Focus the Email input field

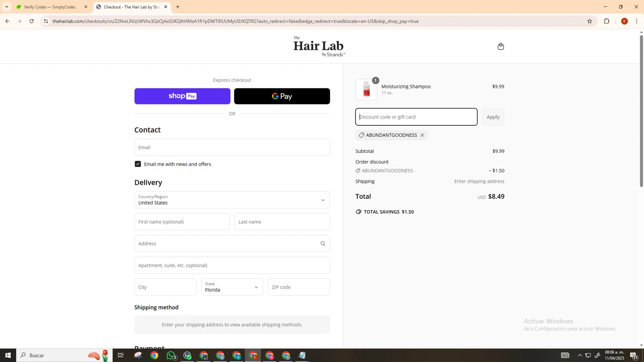(232, 147)
